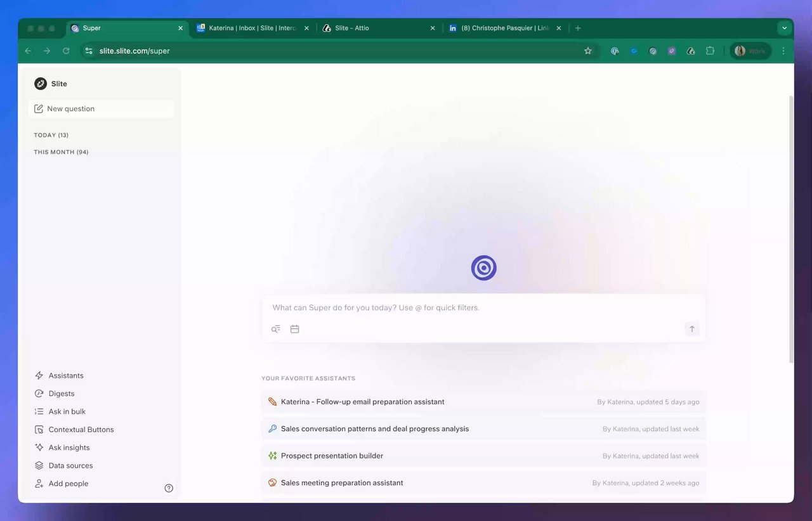Open the search filters icon in prompt box
Screen dimensions: 812x521
(276, 329)
